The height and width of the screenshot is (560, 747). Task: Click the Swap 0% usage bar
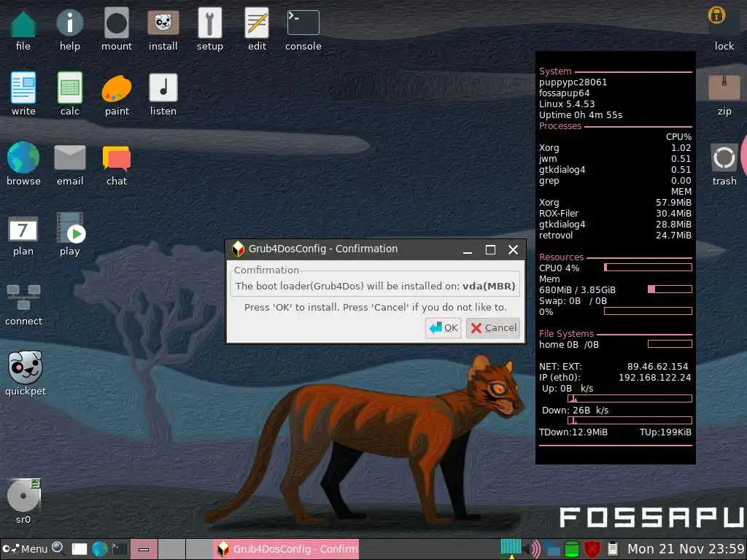click(648, 311)
